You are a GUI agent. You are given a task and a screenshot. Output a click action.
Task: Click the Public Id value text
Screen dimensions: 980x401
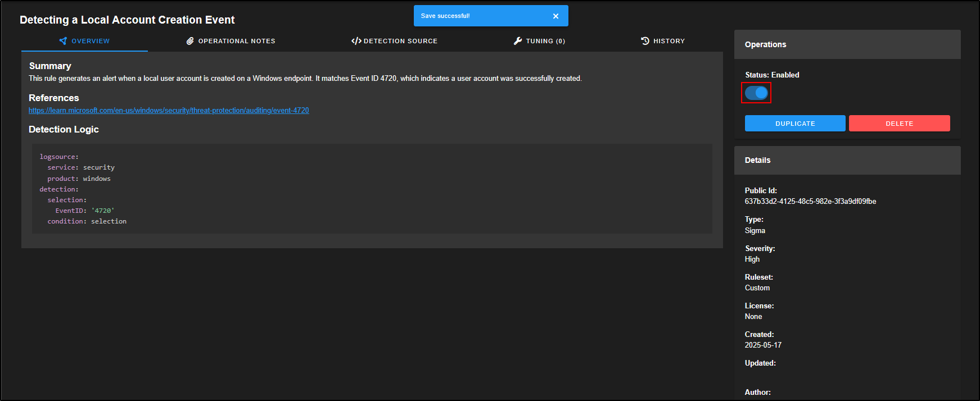coord(810,201)
